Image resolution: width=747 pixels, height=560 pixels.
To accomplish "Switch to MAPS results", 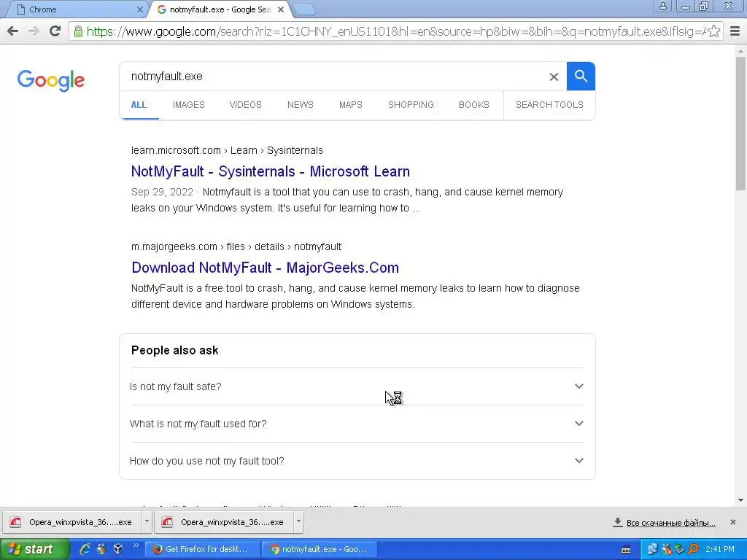I will tap(351, 105).
